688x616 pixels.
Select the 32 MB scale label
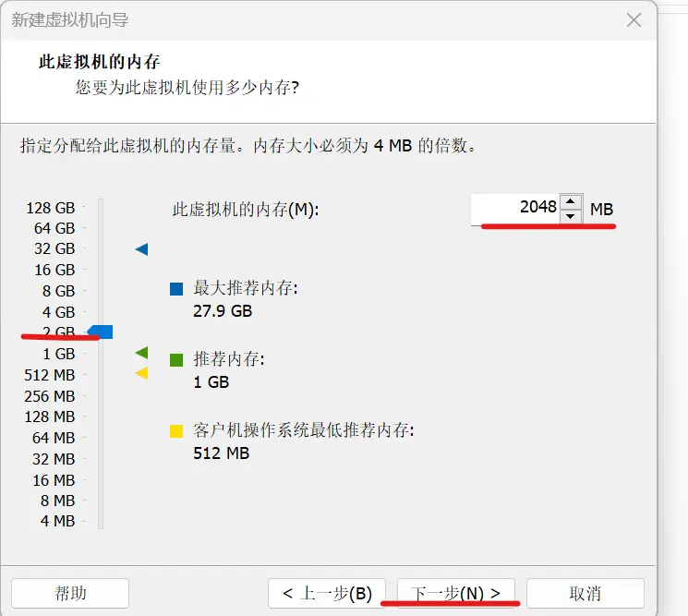[x=54, y=459]
